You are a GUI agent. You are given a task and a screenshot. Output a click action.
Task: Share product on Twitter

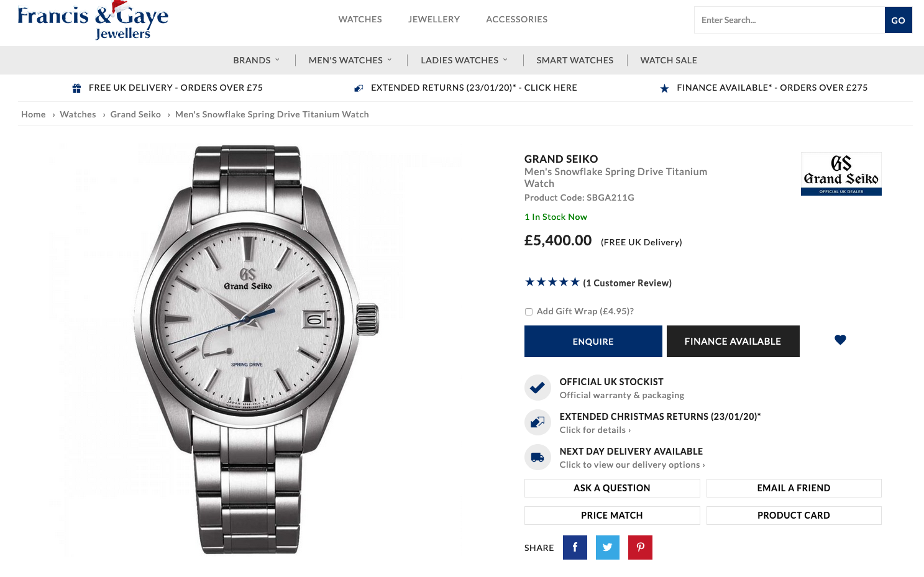pyautogui.click(x=607, y=547)
